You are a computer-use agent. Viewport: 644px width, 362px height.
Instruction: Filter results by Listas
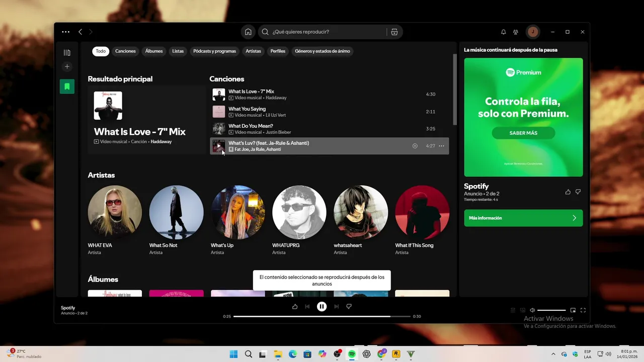tap(178, 51)
